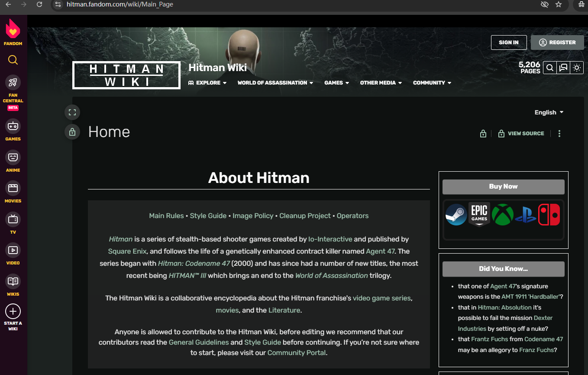
Task: Open the Games controller icon in sidebar
Action: [13, 126]
